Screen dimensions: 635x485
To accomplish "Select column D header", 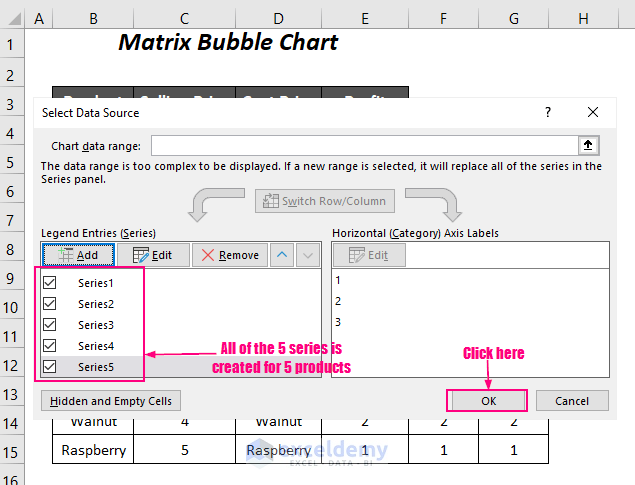I will (278, 19).
